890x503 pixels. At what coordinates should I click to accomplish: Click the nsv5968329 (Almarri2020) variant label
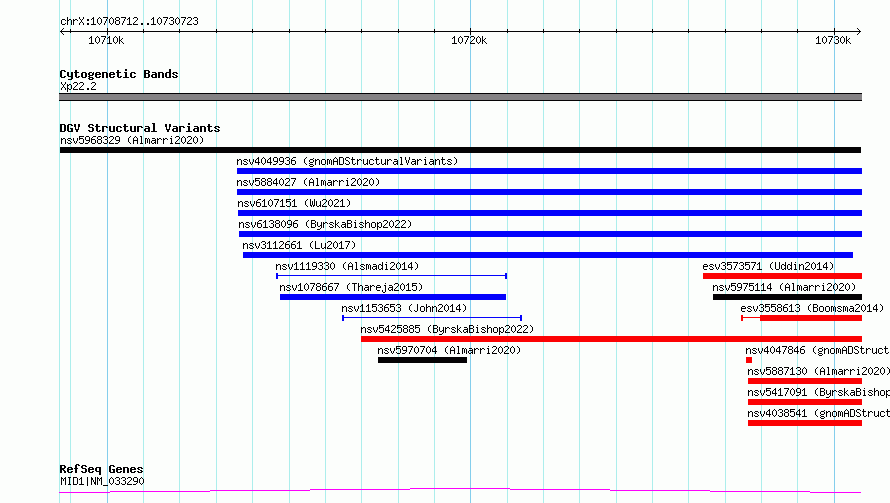click(132, 140)
